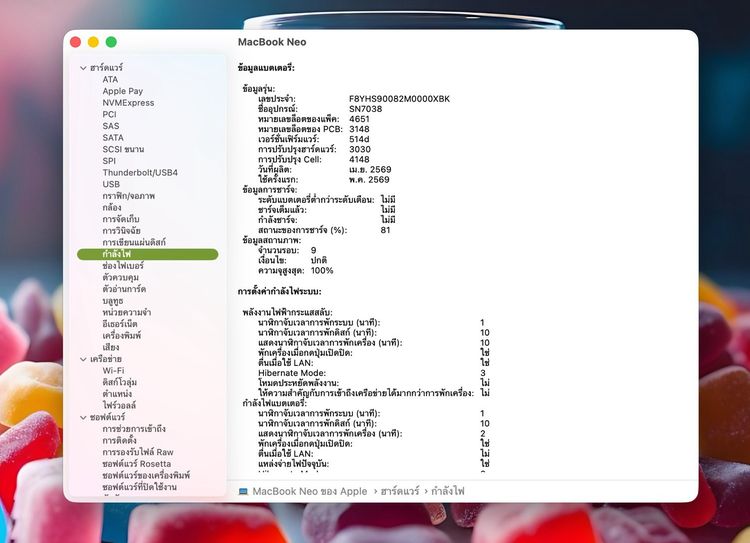Click the green zoom window button
This screenshot has height=543, width=750.
[x=111, y=42]
